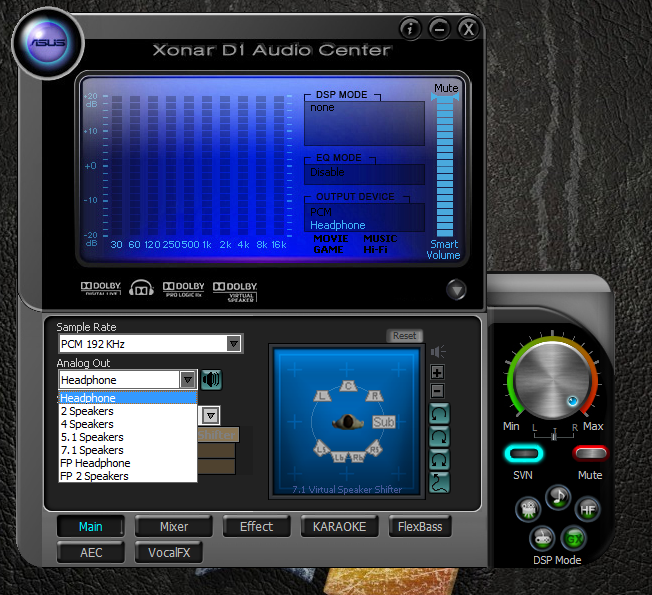Click the Dolby Pro Logic IIx icon
Viewport: 652px width, 595px height.
[x=183, y=290]
